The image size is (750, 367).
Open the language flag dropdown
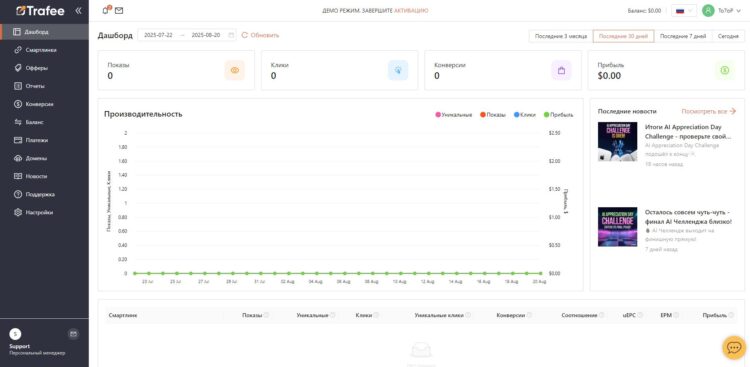click(x=684, y=11)
